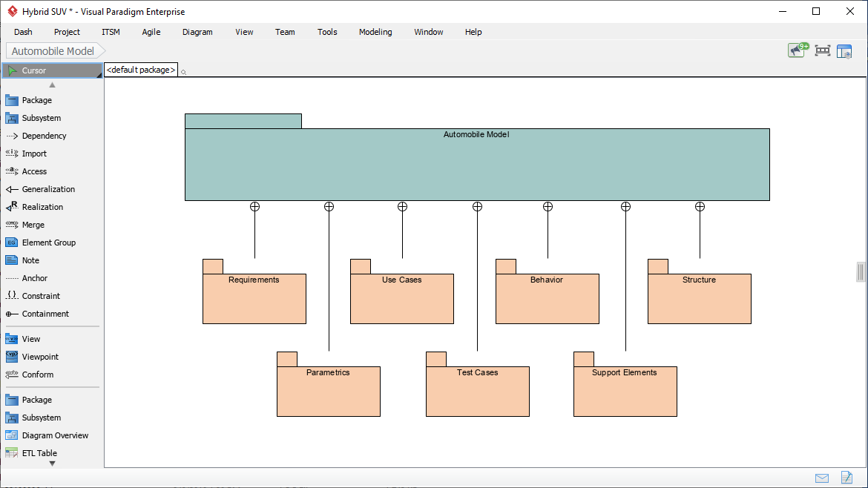This screenshot has height=488, width=868.
Task: Open the Modeling menu
Action: tap(375, 32)
